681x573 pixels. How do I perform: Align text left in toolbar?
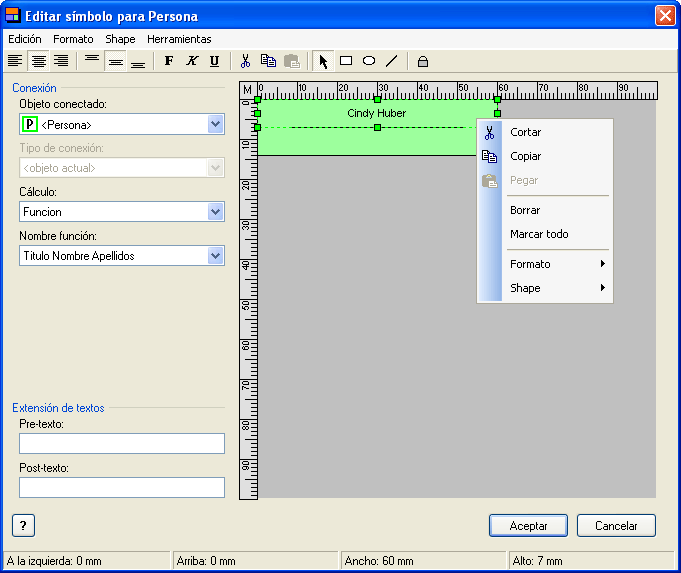pos(15,61)
